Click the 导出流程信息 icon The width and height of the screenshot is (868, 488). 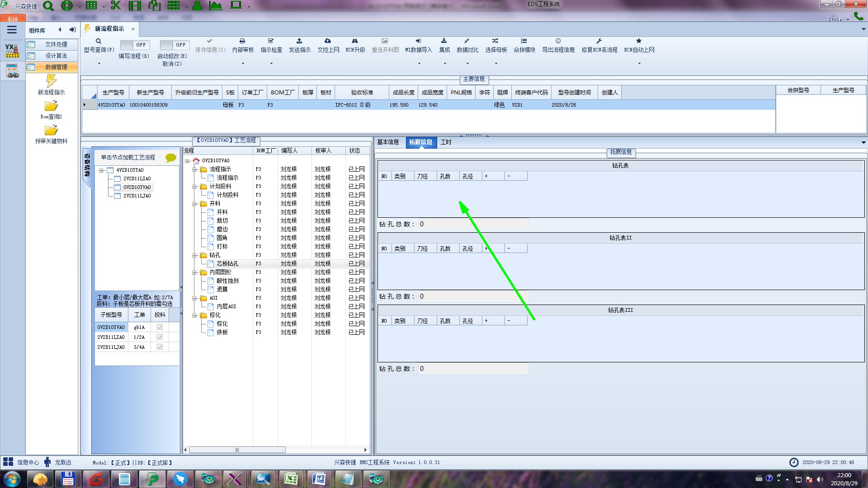tap(558, 41)
